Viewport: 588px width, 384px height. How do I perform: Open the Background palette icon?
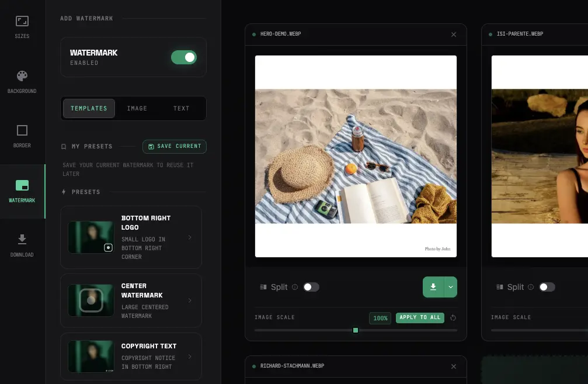(22, 76)
